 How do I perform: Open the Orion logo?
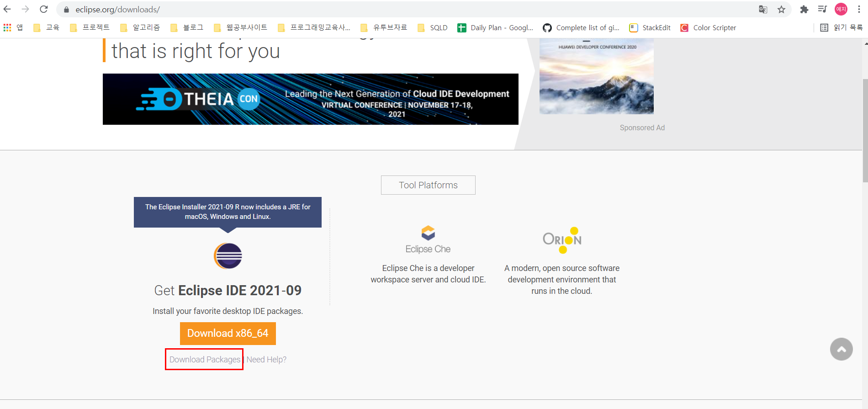562,240
